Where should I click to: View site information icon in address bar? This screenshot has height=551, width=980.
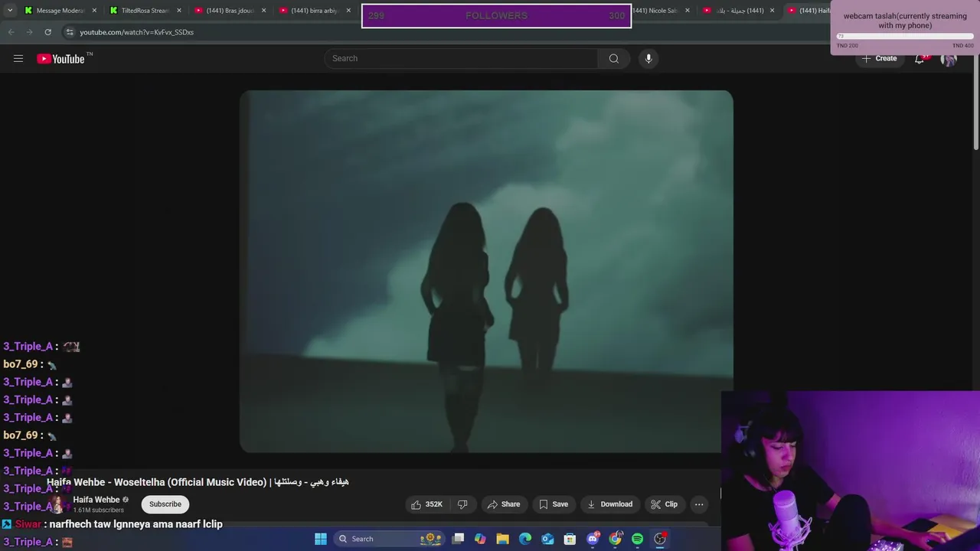pos(70,32)
